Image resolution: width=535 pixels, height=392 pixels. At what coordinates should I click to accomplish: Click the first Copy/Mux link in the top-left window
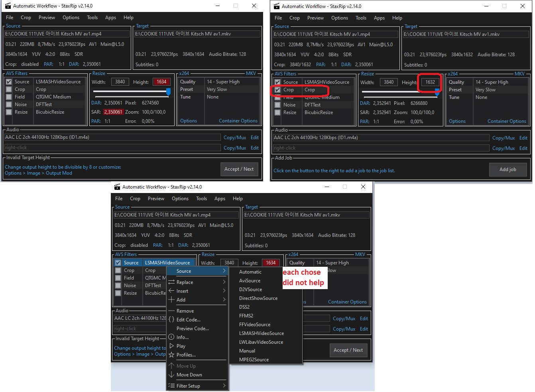(x=235, y=137)
